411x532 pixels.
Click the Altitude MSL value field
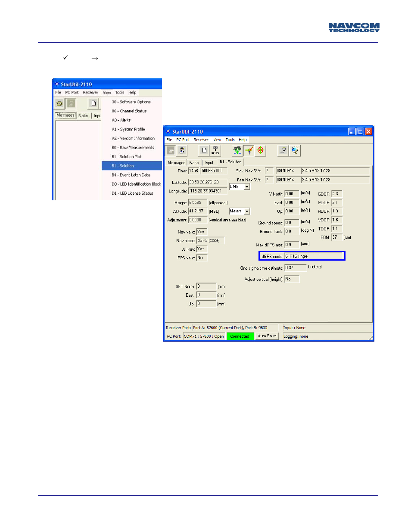198,211
